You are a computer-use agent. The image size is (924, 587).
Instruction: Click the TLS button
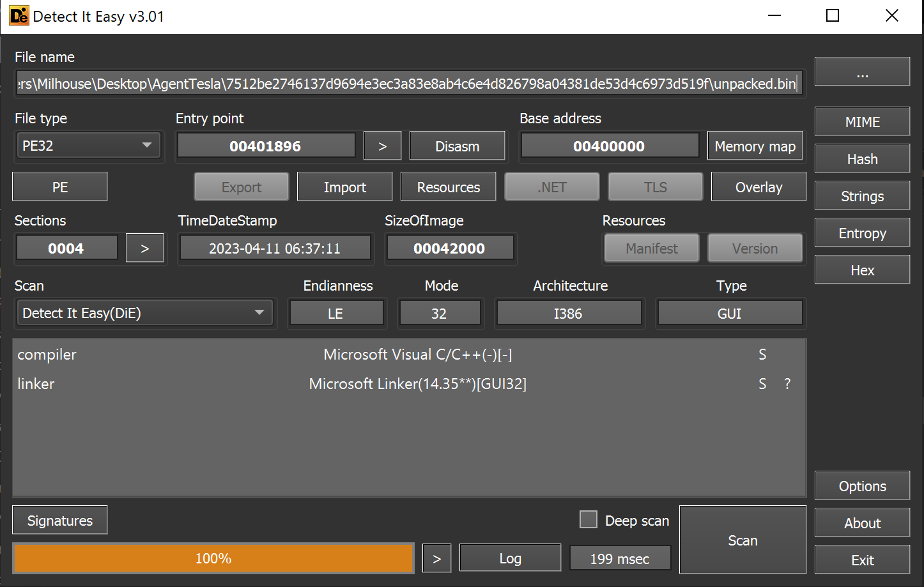[656, 187]
